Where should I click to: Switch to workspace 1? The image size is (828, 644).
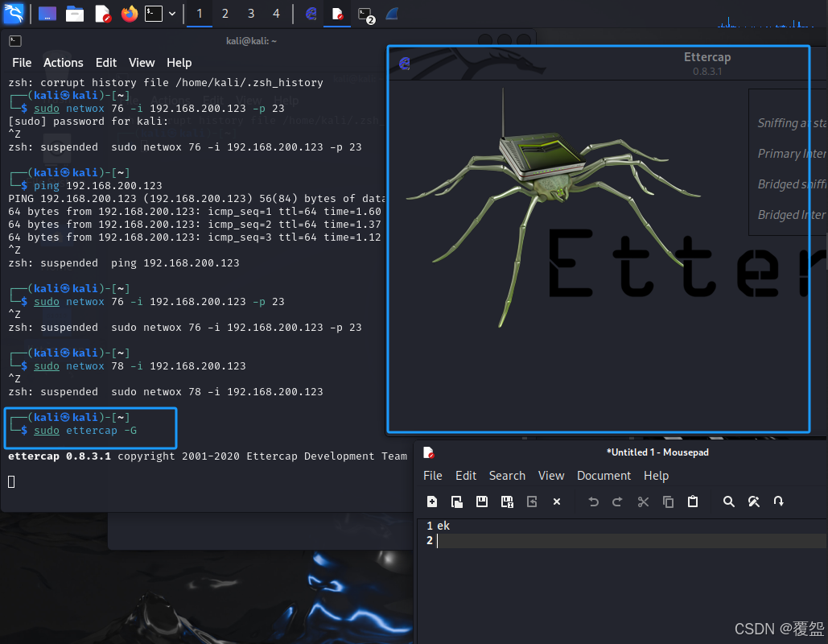200,14
